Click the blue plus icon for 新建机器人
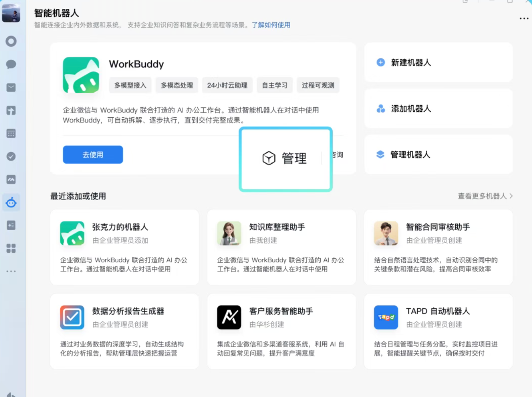 [381, 62]
